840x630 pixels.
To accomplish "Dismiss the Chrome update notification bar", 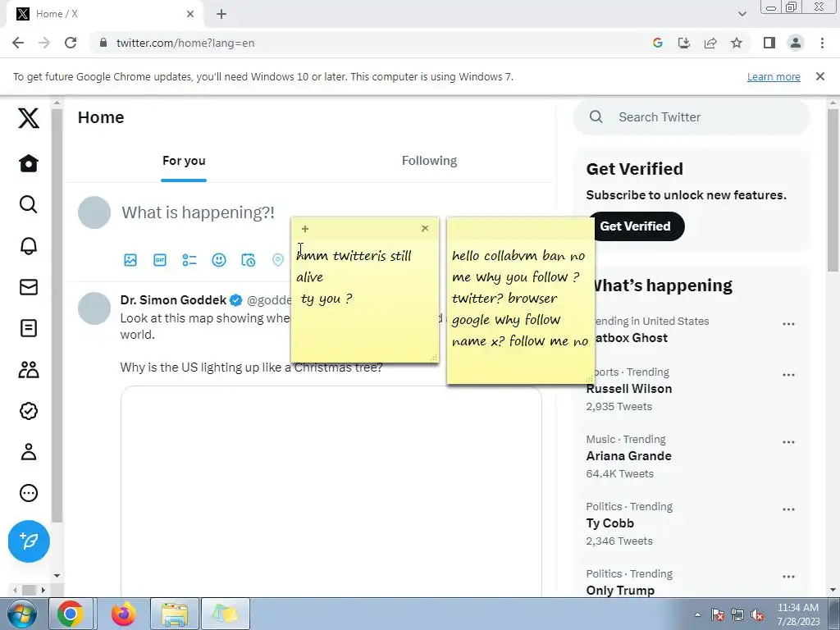I will (819, 76).
